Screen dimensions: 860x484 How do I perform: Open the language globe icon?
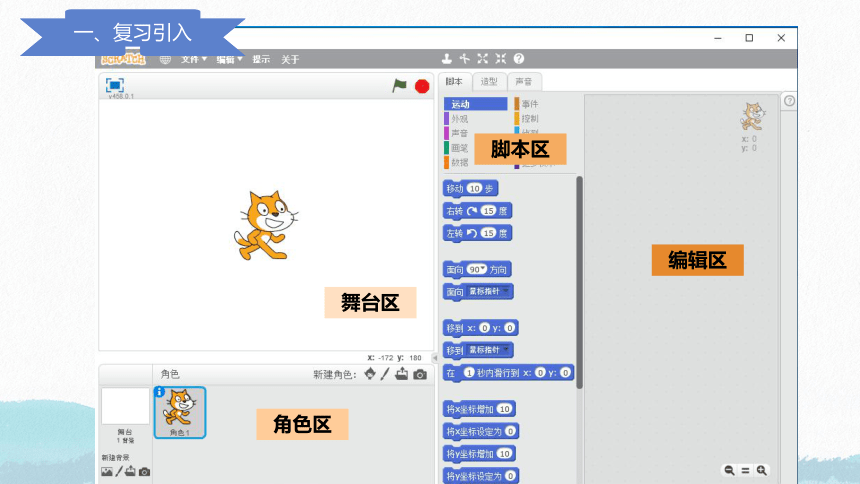click(165, 59)
